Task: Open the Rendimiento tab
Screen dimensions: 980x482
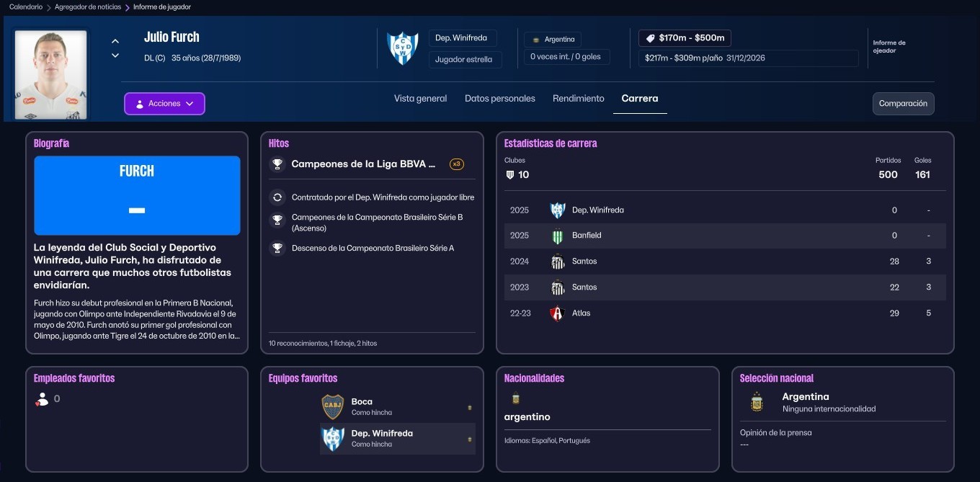Action: pyautogui.click(x=578, y=99)
